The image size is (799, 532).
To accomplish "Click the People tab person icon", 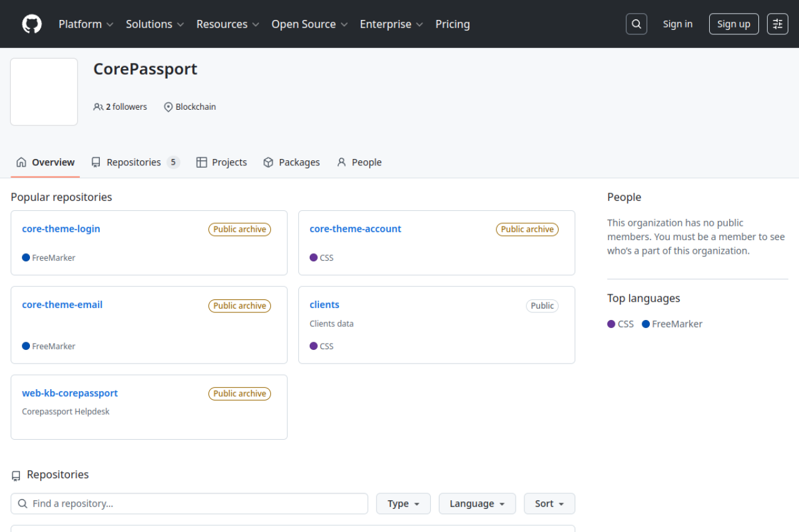I will coord(341,163).
